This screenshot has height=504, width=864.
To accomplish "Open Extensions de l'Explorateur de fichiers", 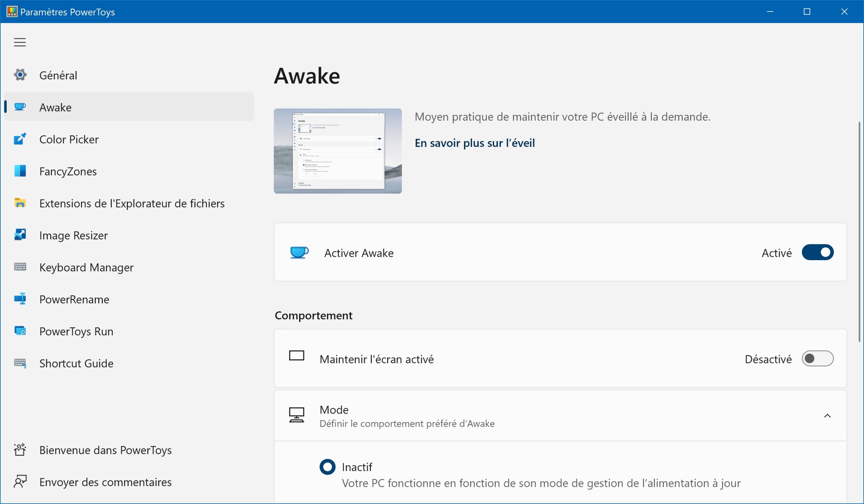I will 129,203.
